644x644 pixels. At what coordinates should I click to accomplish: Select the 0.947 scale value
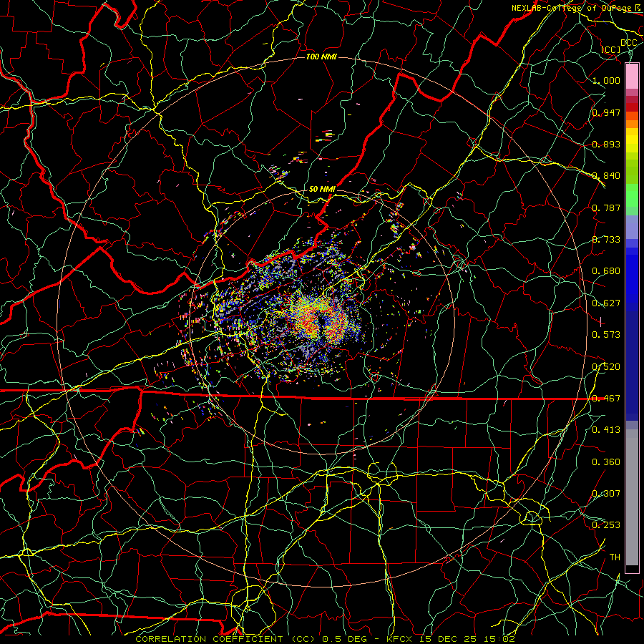(x=606, y=112)
